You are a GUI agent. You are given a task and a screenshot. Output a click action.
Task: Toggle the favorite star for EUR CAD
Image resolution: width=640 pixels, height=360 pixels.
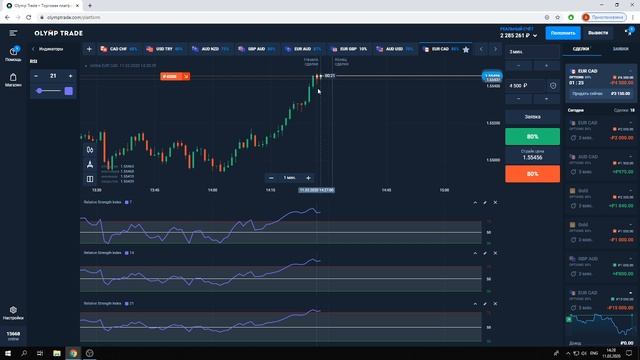[466, 49]
